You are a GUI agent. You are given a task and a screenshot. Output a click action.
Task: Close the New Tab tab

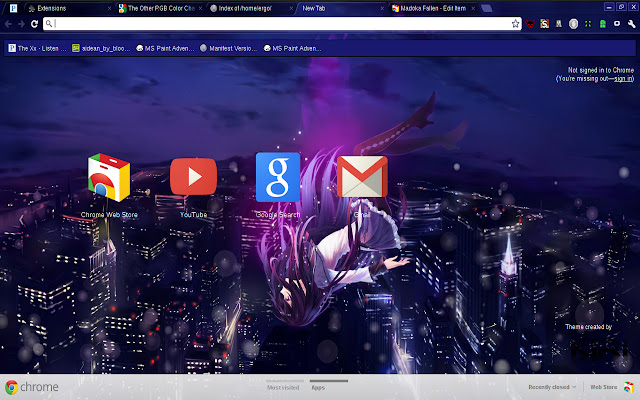(x=382, y=8)
